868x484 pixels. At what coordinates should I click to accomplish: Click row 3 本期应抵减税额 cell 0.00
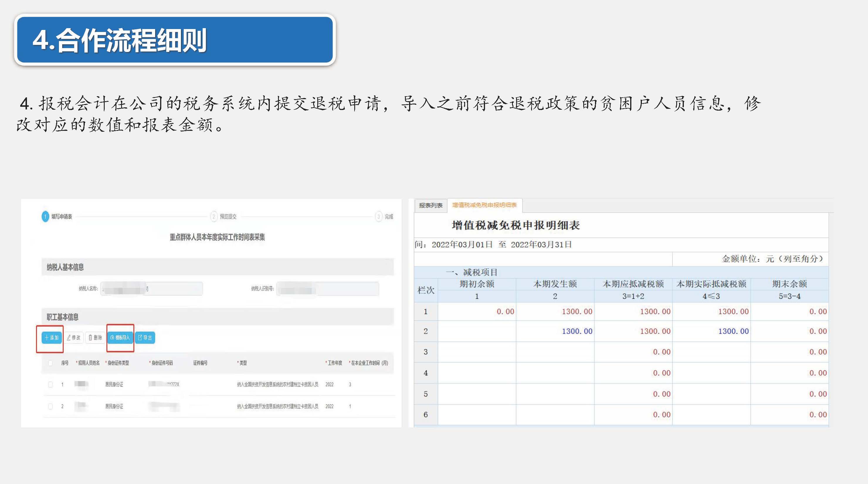coord(633,352)
